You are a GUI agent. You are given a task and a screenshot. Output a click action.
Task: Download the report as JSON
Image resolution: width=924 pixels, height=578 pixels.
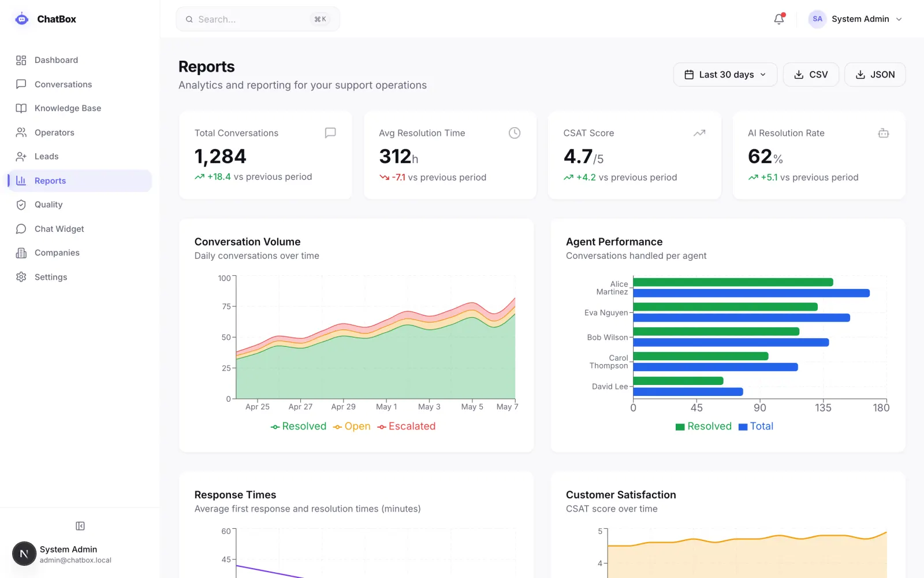(x=875, y=75)
